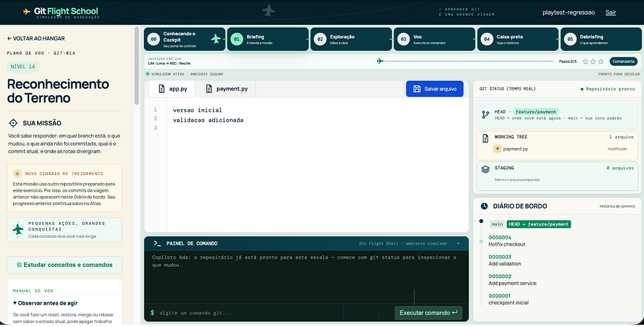Screen dimensions: 644x327
Task: Go back via Voltar ao Hangar
Action: (x=36, y=38)
